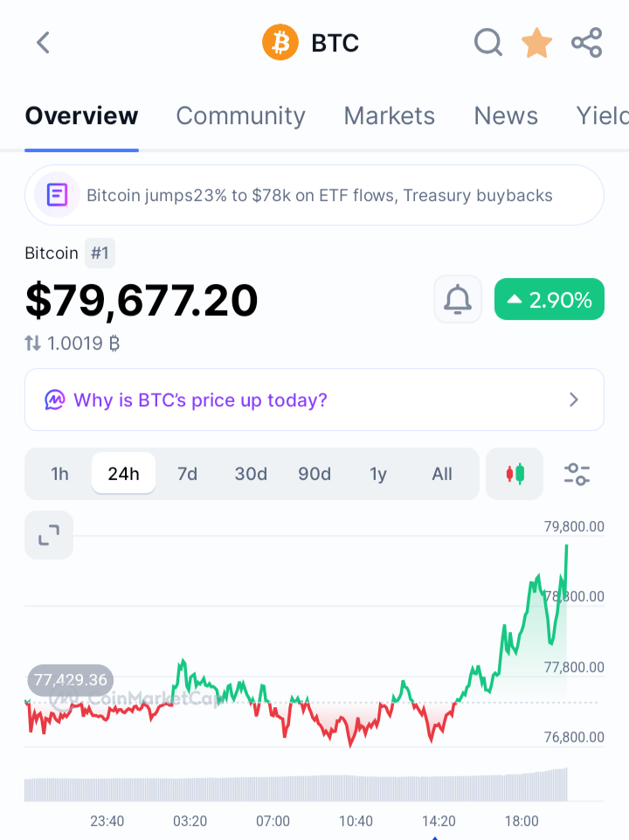629x840 pixels.
Task: Tap the price chart's latest peak
Action: pyautogui.click(x=566, y=546)
